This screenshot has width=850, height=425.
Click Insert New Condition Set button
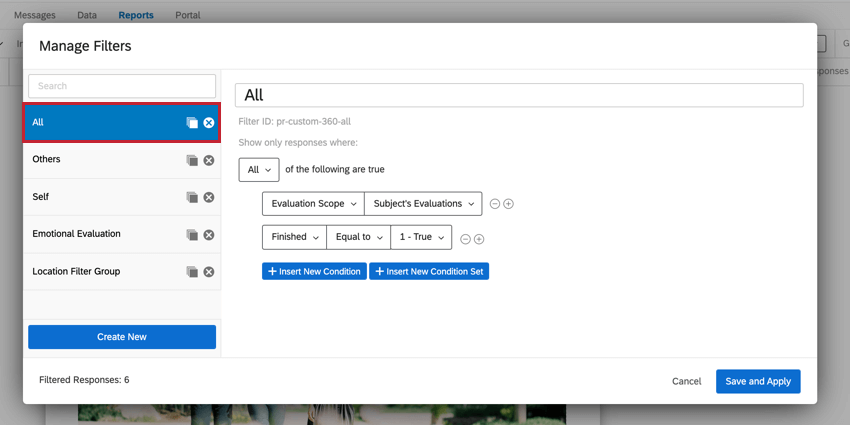coord(429,272)
